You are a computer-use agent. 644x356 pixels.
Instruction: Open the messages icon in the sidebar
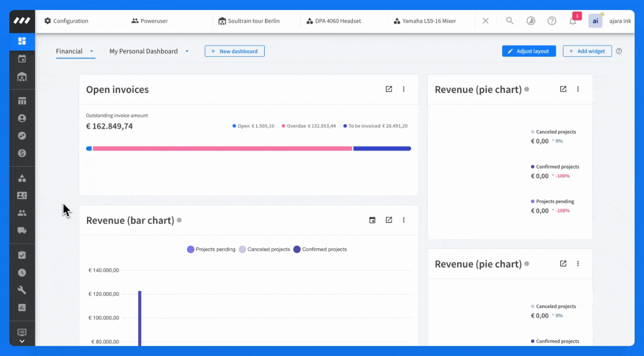tap(22, 332)
